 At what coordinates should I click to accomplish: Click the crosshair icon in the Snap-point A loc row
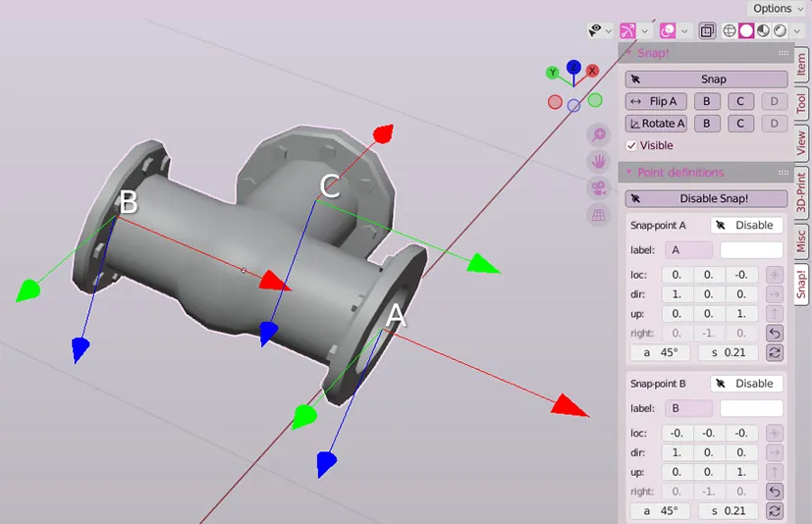coord(775,275)
